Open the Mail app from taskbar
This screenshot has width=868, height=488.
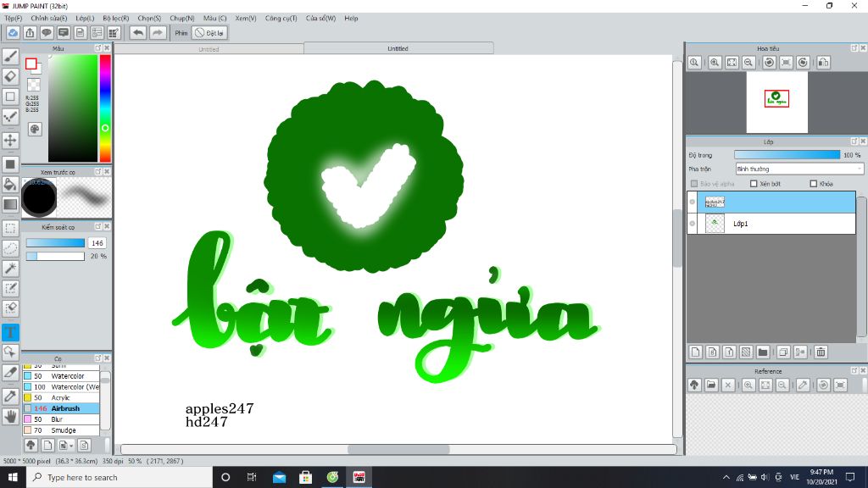pyautogui.click(x=279, y=477)
